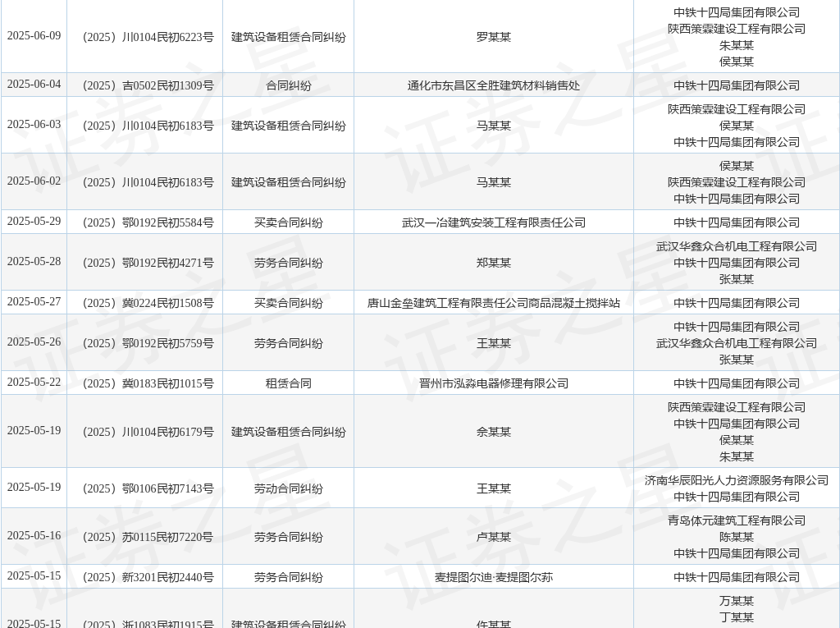Click the date 2025-05-26
Screen dimensions: 840x628
(34, 342)
